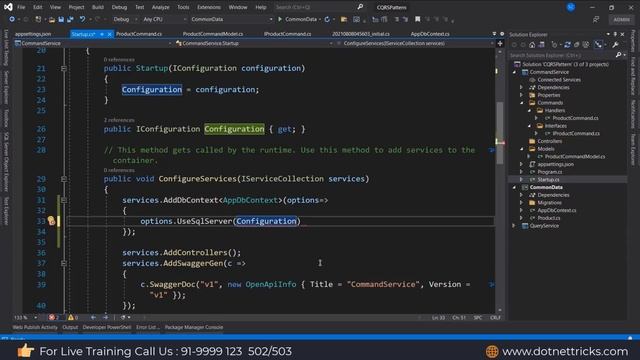Click the Show All Files icon in Solution Explorer
Screen dimensions: 640x360
tap(586, 45)
